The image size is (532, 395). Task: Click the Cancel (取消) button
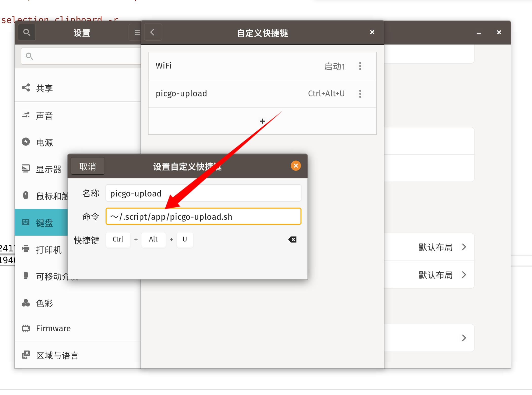coord(88,166)
